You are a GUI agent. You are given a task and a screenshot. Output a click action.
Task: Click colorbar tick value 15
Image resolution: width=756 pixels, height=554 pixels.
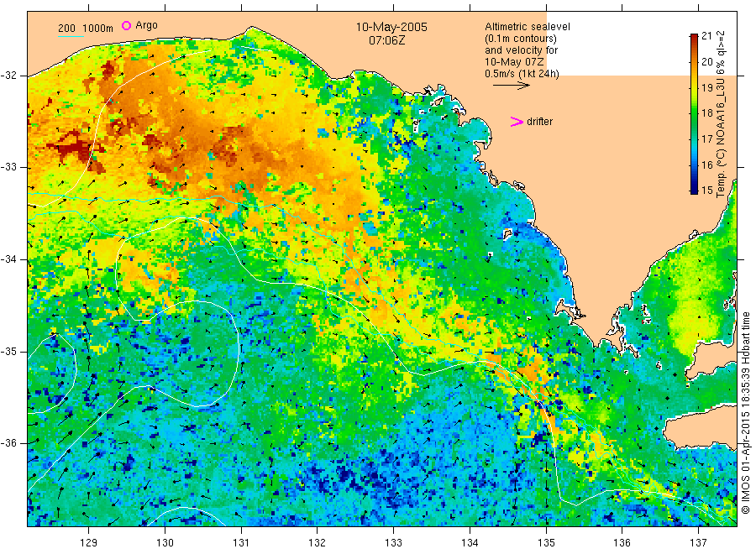point(706,191)
